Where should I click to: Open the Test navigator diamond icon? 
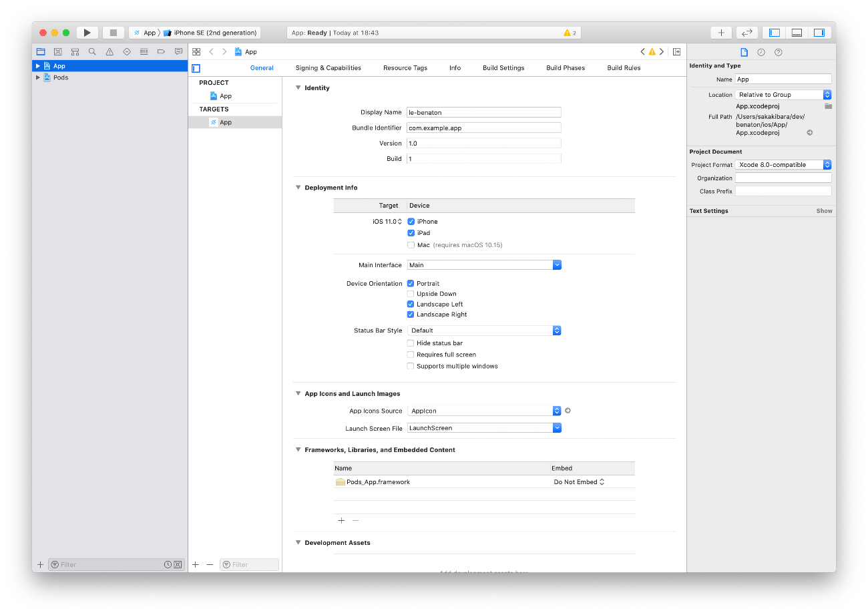pos(127,51)
